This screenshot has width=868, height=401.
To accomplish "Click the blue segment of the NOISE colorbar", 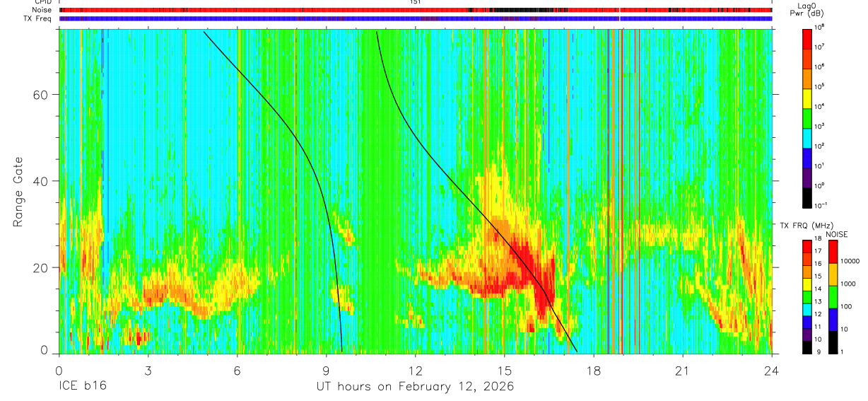I will pos(833,319).
